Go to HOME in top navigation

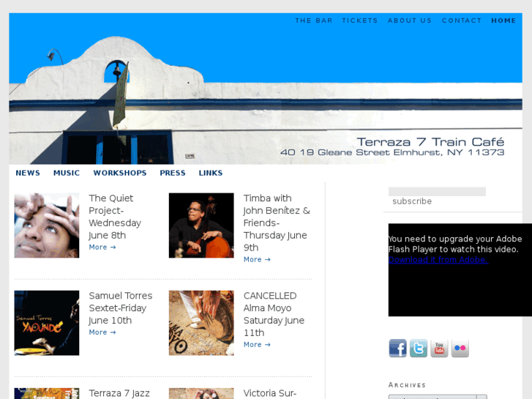click(x=503, y=20)
